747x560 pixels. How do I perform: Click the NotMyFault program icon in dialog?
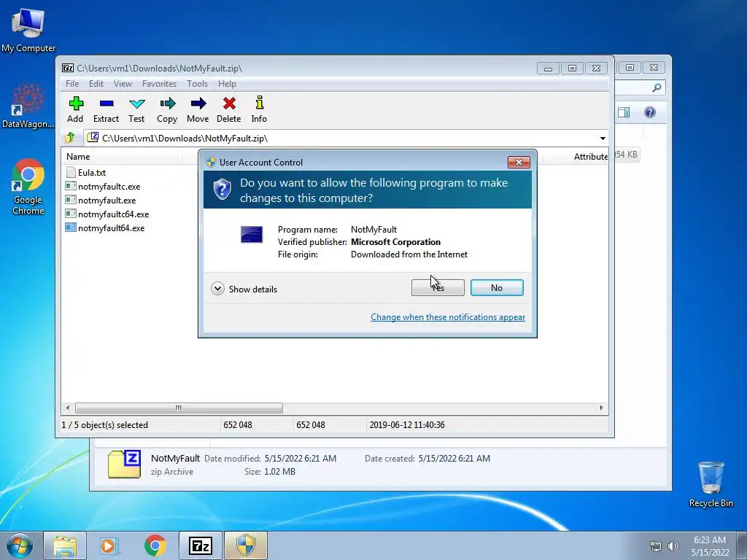click(252, 234)
